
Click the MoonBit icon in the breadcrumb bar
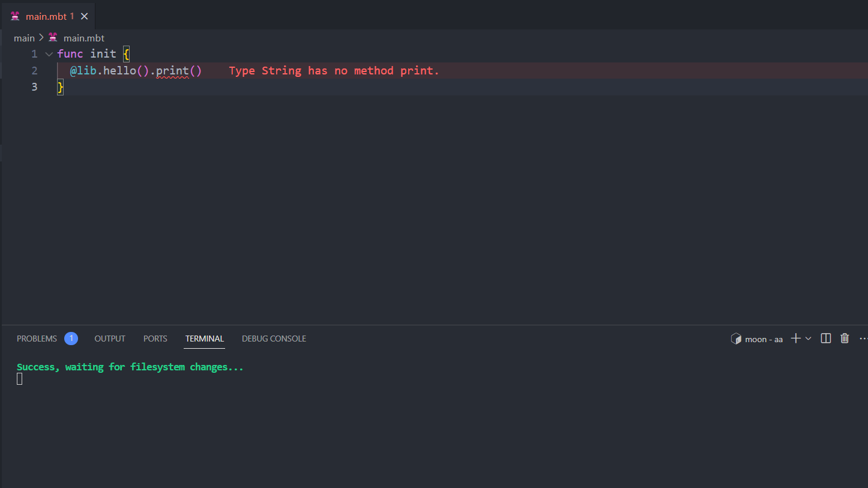(53, 38)
